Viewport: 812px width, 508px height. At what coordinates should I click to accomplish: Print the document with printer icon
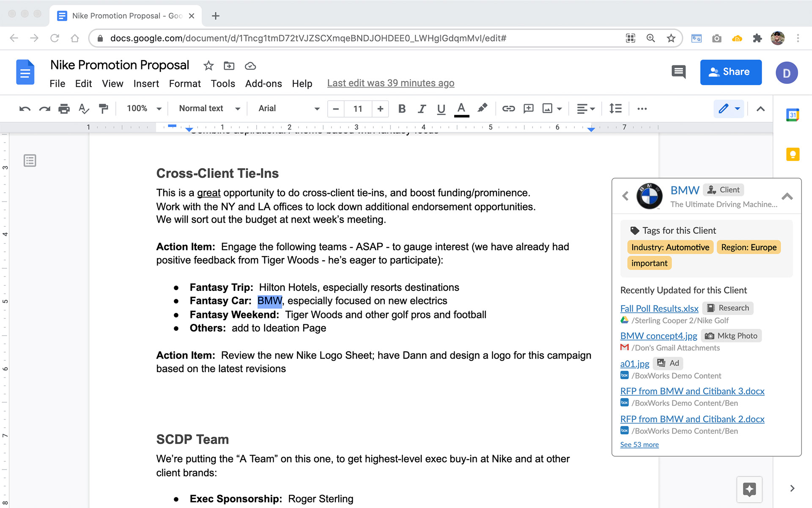click(64, 109)
